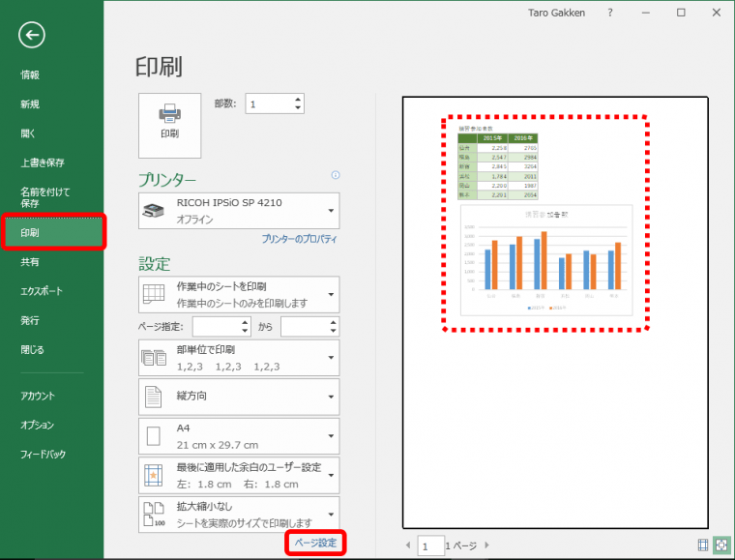Viewport: 735px width, 560px height.
Task: Increase the copies count
Action: click(x=298, y=100)
